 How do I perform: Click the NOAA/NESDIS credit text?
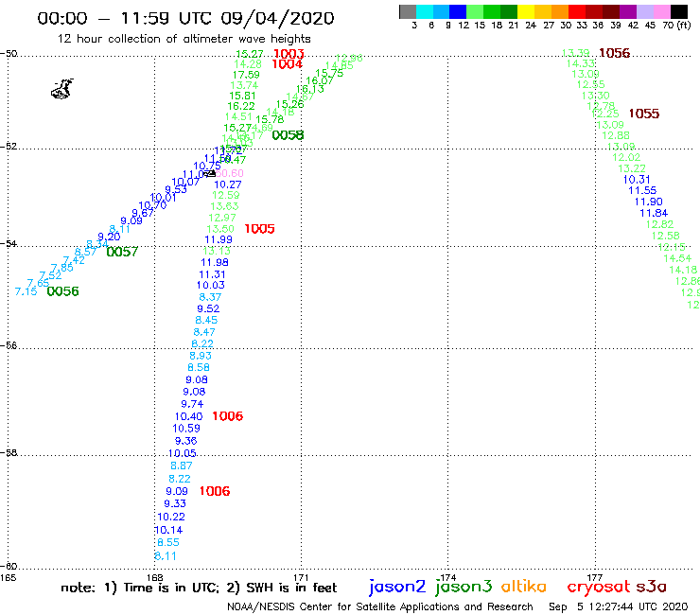pyautogui.click(x=380, y=607)
